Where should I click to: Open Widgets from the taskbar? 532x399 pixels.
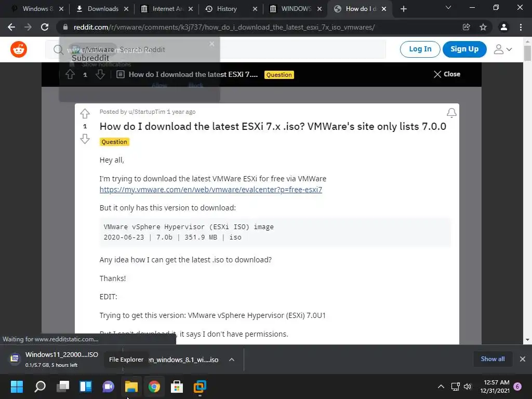pos(86,387)
